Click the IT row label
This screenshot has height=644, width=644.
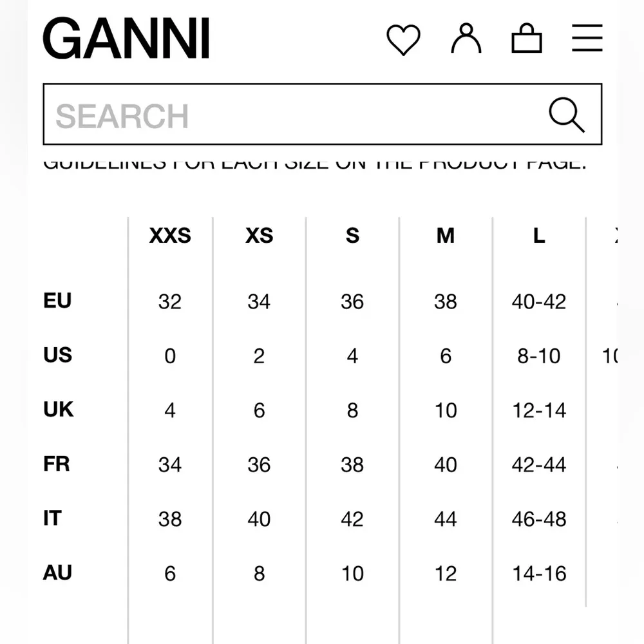[x=52, y=518]
